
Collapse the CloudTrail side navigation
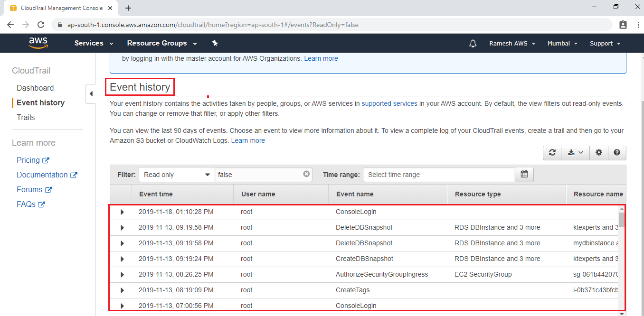(91, 94)
